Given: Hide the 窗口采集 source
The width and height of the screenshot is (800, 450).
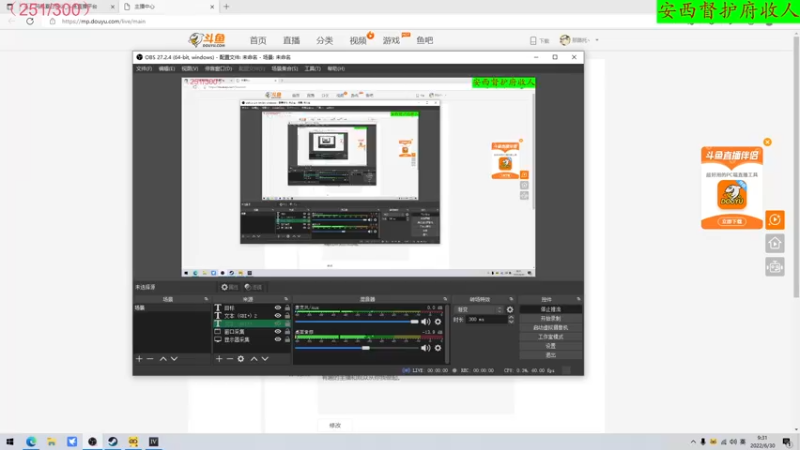Looking at the screenshot, I should pos(278,332).
